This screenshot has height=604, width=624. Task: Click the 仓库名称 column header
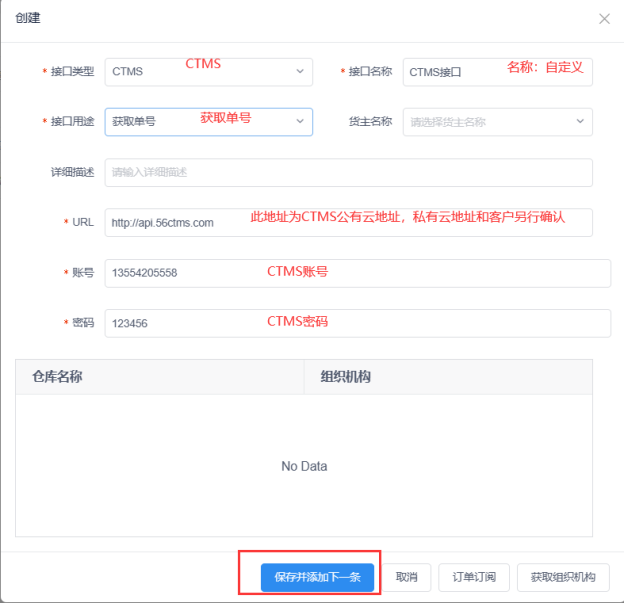(160, 377)
